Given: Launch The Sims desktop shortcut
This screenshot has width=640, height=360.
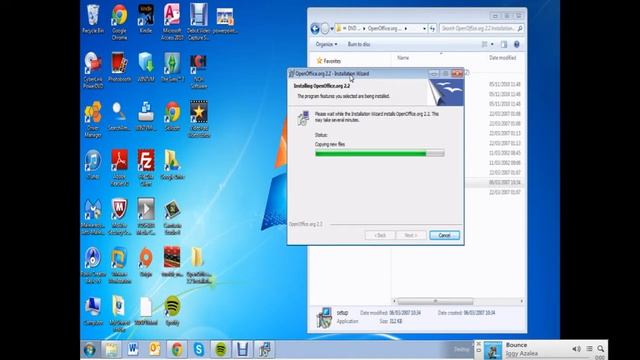Looking at the screenshot, I should click(x=172, y=67).
